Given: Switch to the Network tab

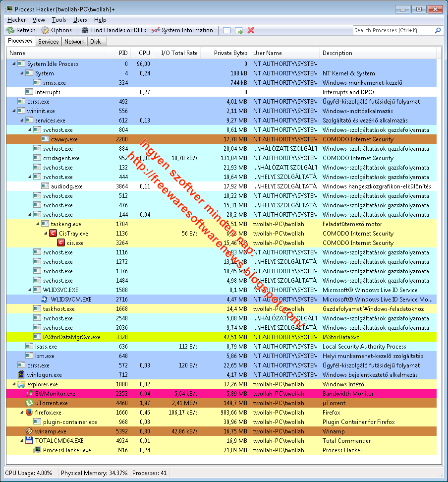Looking at the screenshot, I should point(74,42).
